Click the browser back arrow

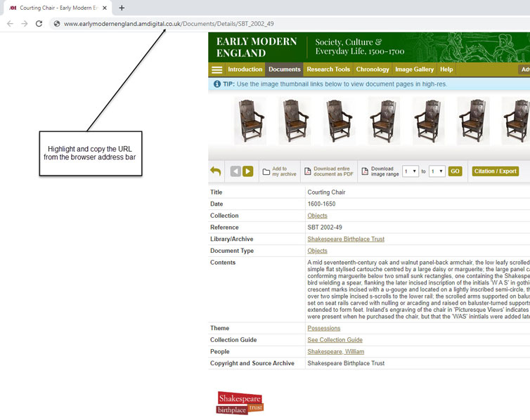pyautogui.click(x=10, y=24)
